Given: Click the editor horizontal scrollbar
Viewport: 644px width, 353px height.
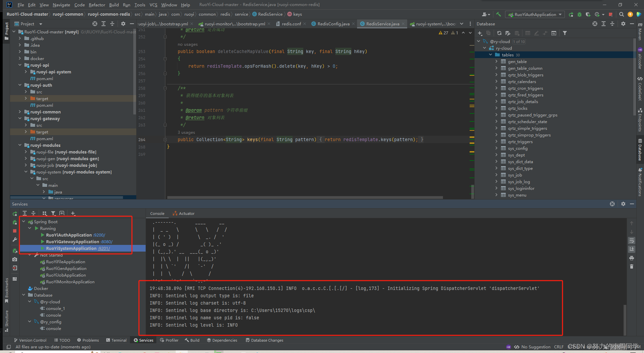Looking at the screenshot, I should point(305,198).
